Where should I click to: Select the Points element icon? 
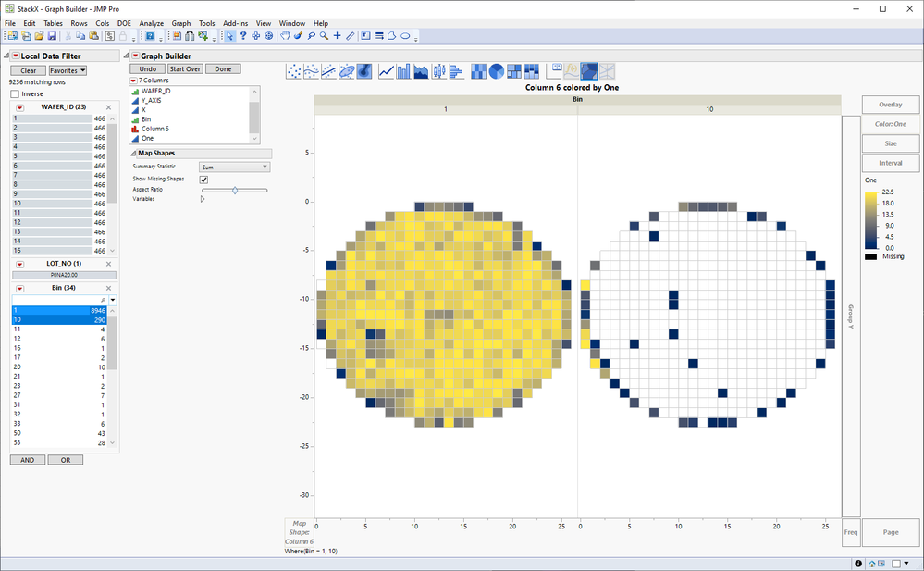[x=293, y=71]
